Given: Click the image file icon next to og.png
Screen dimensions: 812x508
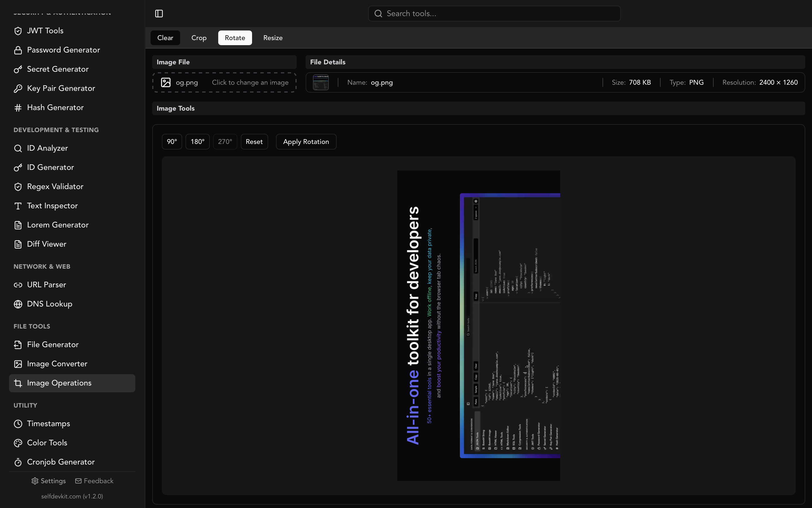Looking at the screenshot, I should coord(166,82).
